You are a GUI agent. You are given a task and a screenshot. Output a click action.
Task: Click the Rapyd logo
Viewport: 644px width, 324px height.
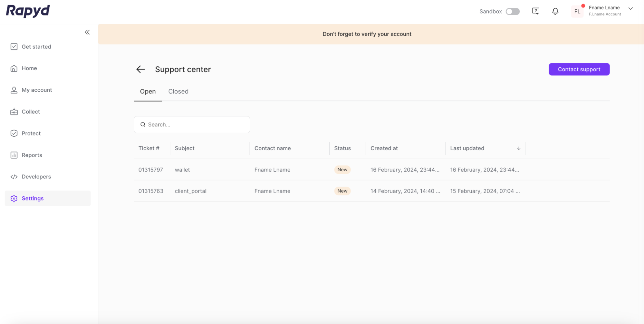click(27, 11)
